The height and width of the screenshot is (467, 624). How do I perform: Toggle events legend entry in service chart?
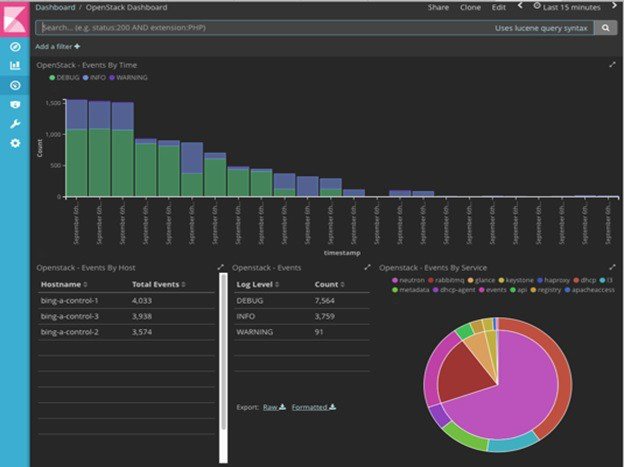493,290
